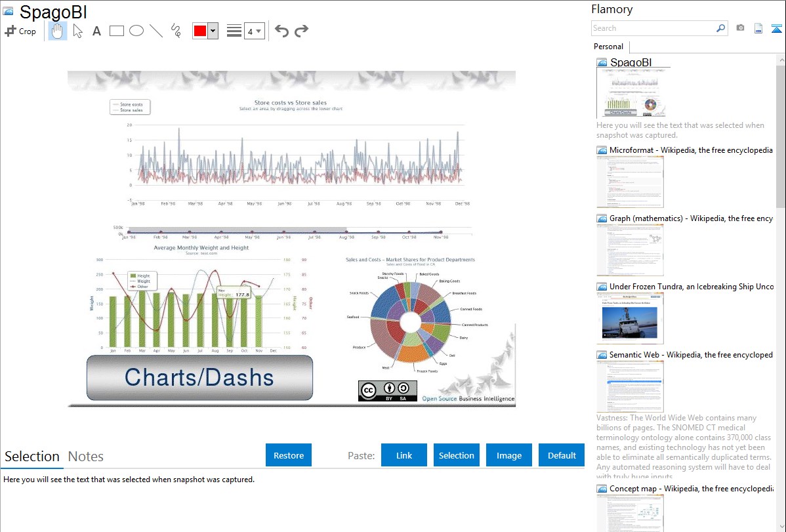Switch to the Notes tab
786x532 pixels.
click(x=86, y=457)
